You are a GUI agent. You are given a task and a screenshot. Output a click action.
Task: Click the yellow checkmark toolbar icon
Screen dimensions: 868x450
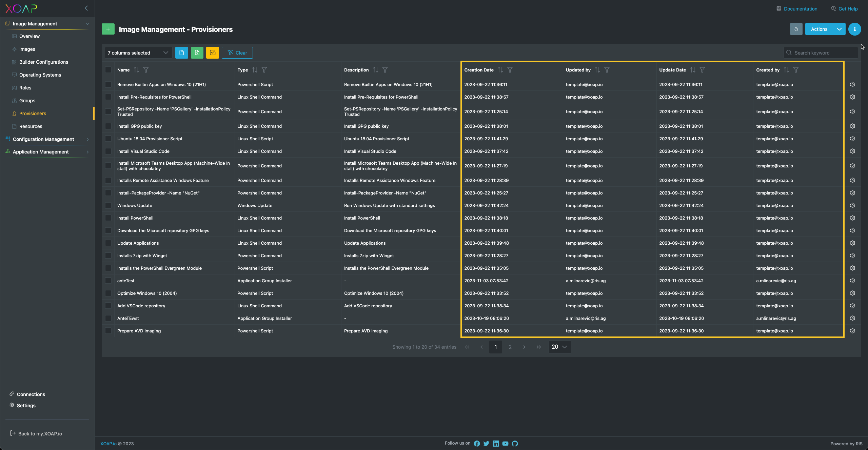tap(213, 53)
